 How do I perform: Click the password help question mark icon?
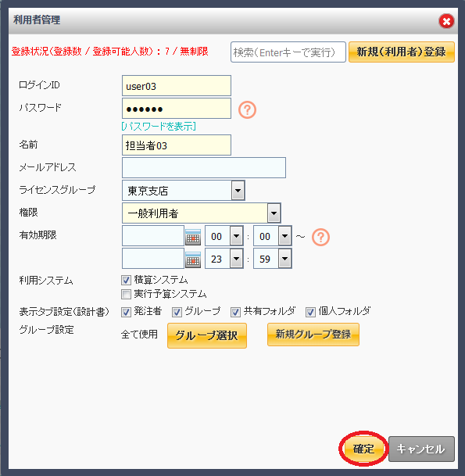pyautogui.click(x=247, y=109)
